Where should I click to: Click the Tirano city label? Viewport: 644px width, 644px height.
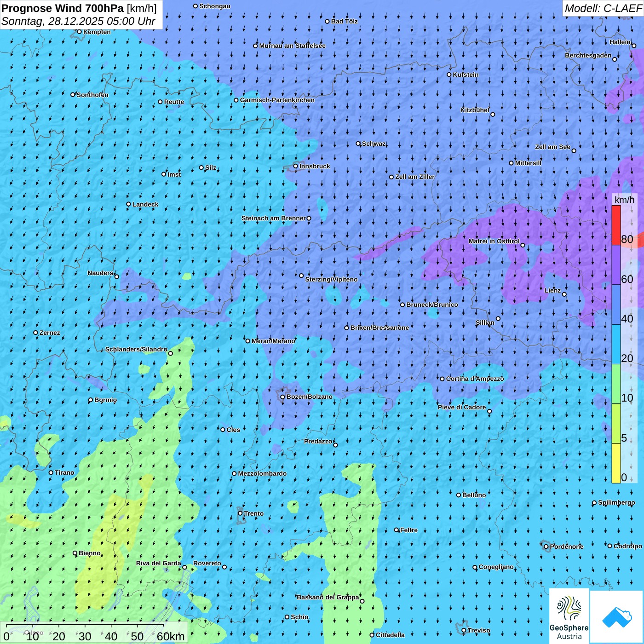click(x=64, y=472)
